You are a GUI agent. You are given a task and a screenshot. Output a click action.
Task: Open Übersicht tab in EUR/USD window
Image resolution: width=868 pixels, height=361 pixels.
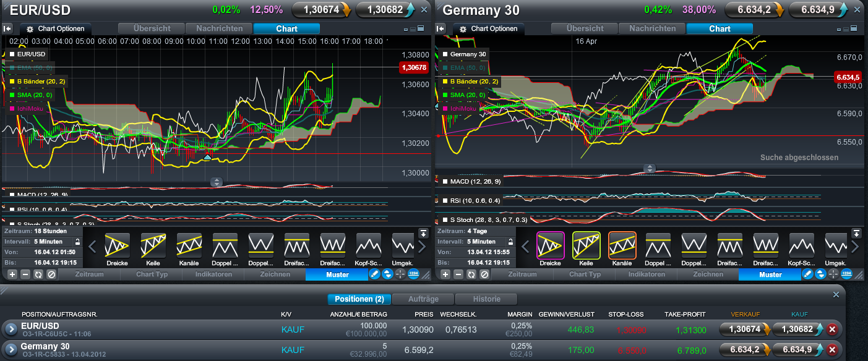pos(152,28)
